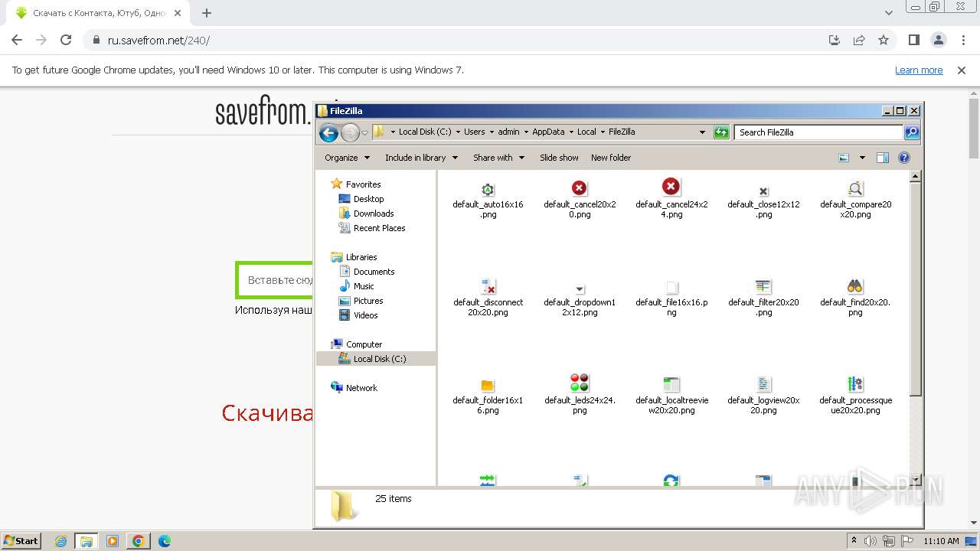Select the default_logview20x20.png file icon
The width and height of the screenshot is (980, 551).
pos(763,384)
